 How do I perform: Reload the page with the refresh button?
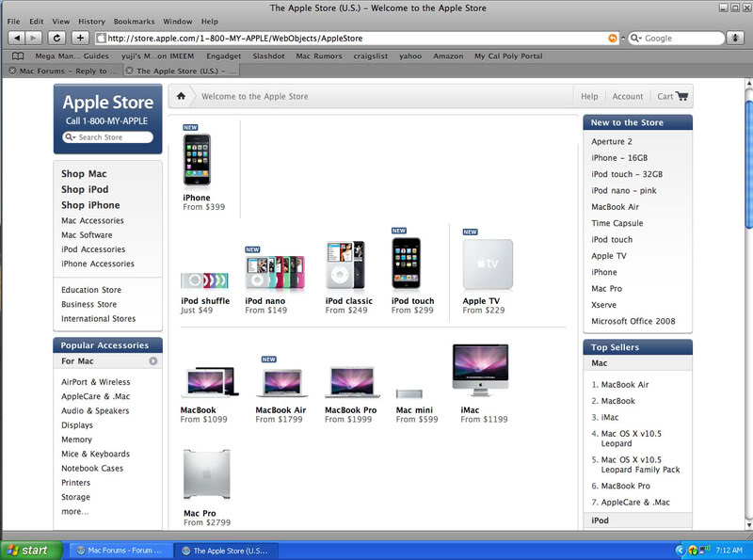(56, 38)
